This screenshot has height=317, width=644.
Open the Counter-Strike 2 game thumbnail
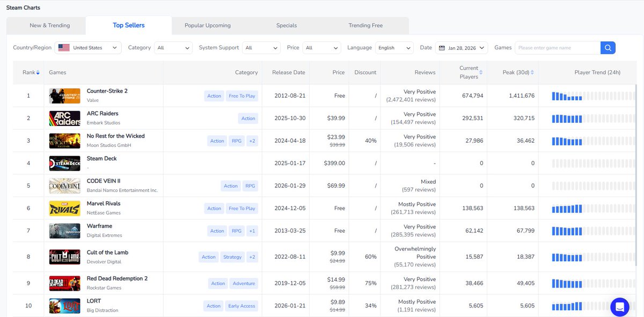[x=65, y=96]
